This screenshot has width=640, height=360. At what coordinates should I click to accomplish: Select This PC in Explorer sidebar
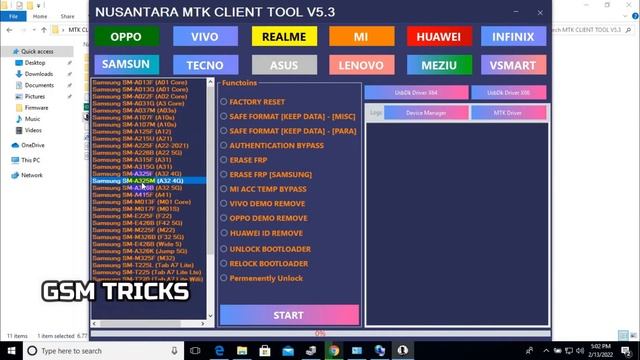(30, 160)
